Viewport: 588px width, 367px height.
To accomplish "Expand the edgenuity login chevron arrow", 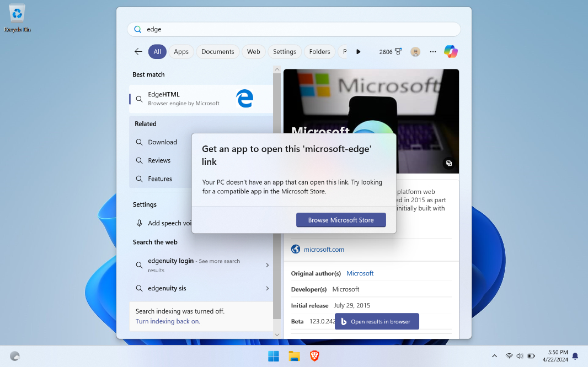I will 268,265.
